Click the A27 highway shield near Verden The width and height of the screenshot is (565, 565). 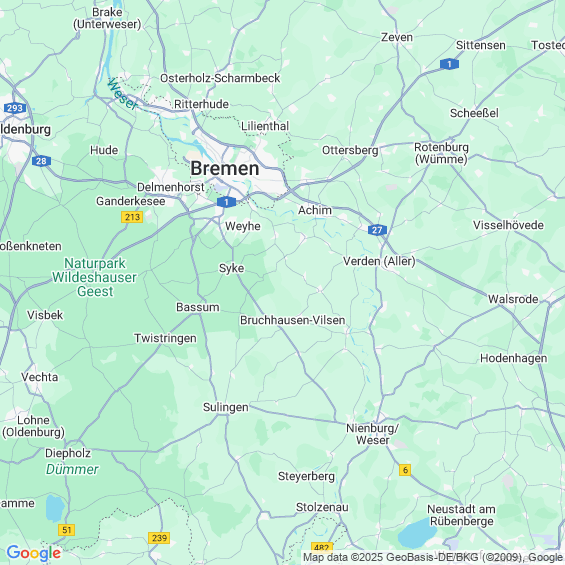[377, 230]
